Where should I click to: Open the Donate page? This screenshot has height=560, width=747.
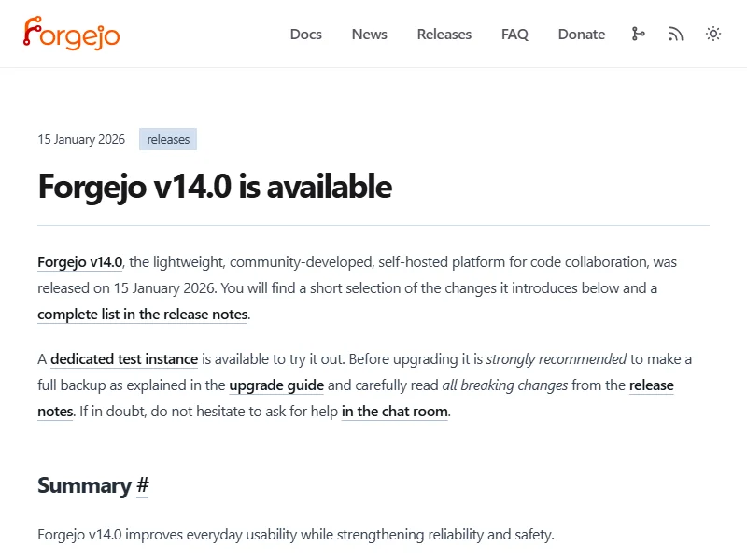point(581,35)
